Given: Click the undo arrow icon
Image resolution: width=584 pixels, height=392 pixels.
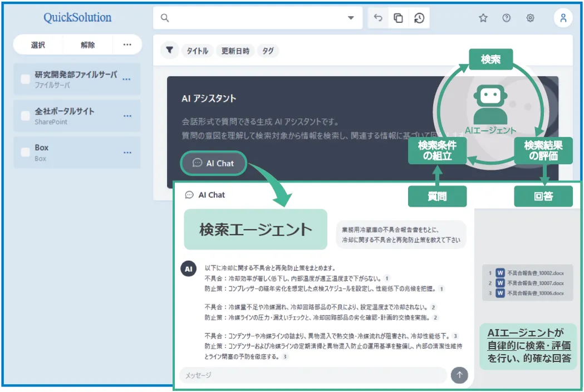Looking at the screenshot, I should 377,18.
